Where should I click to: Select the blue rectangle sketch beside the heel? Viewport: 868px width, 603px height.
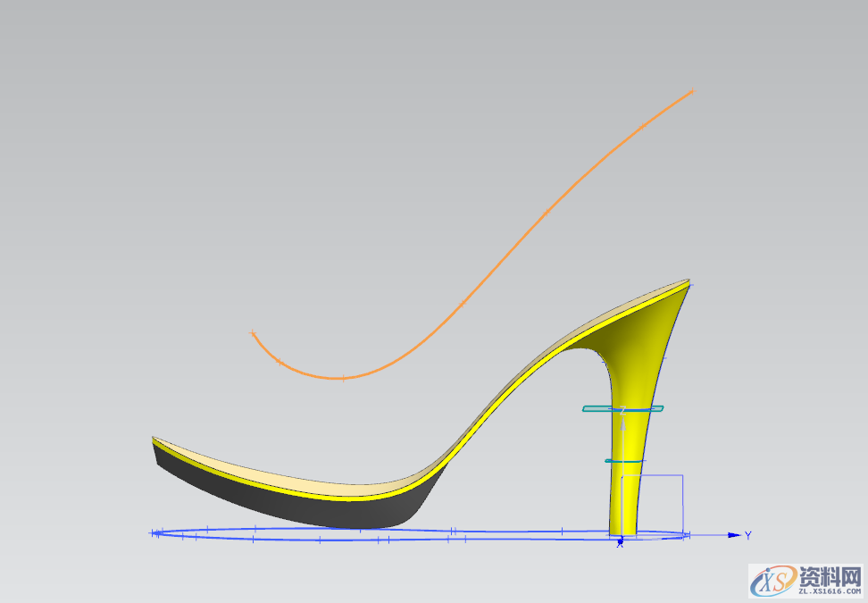682,500
